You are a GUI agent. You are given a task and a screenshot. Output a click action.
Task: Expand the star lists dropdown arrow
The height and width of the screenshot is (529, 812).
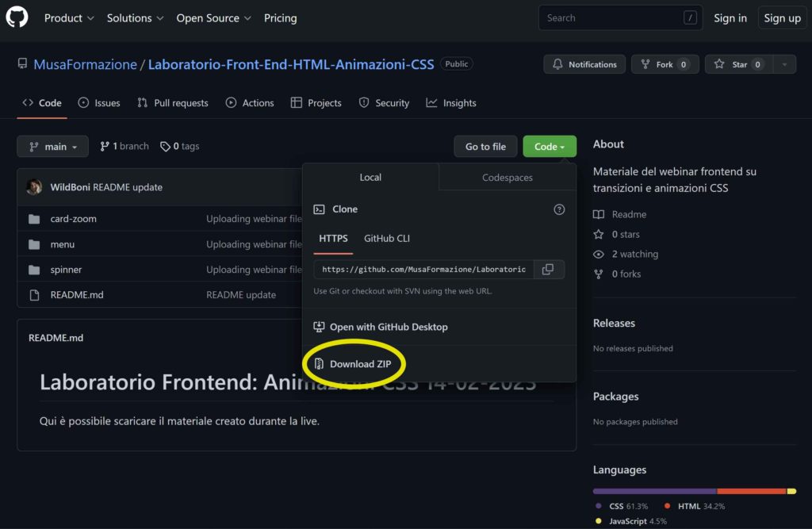(x=784, y=64)
